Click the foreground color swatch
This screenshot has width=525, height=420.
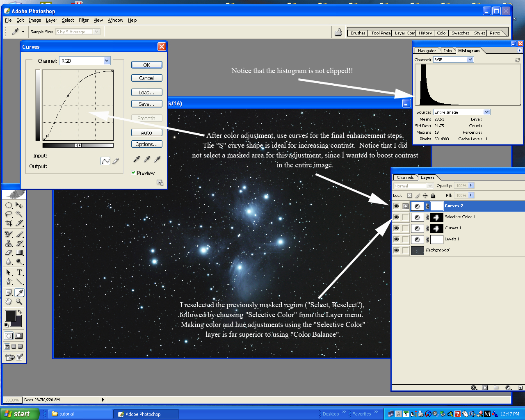pyautogui.click(x=10, y=316)
